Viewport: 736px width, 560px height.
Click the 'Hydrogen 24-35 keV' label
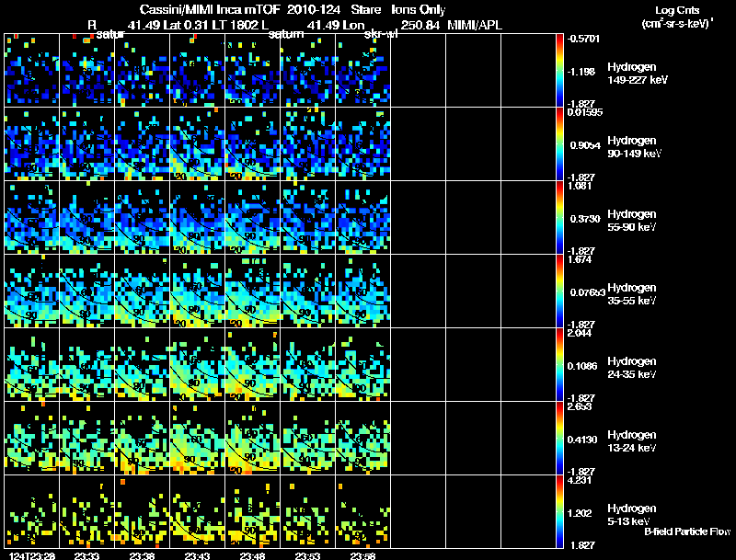point(632,368)
